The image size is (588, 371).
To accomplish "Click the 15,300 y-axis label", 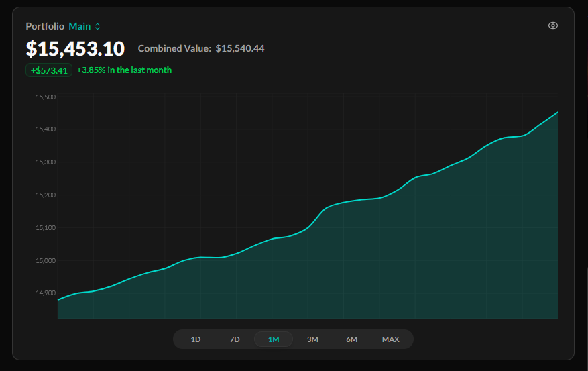I will (x=46, y=162).
